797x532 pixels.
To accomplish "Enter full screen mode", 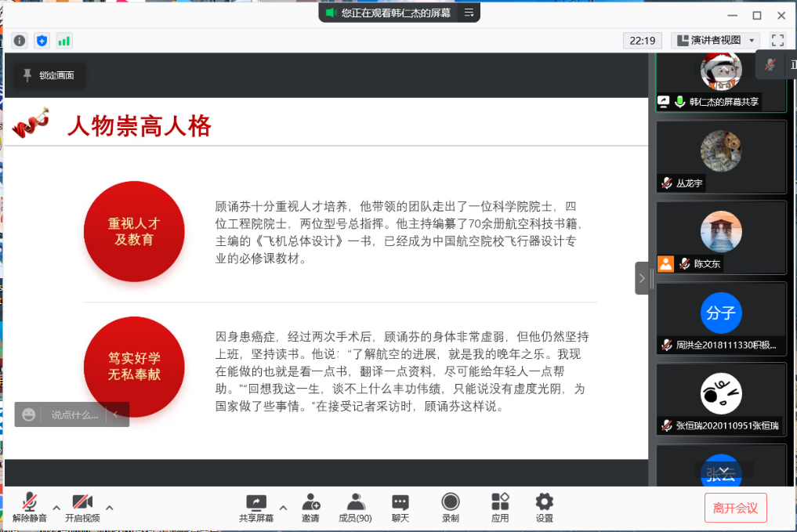I will [x=777, y=40].
